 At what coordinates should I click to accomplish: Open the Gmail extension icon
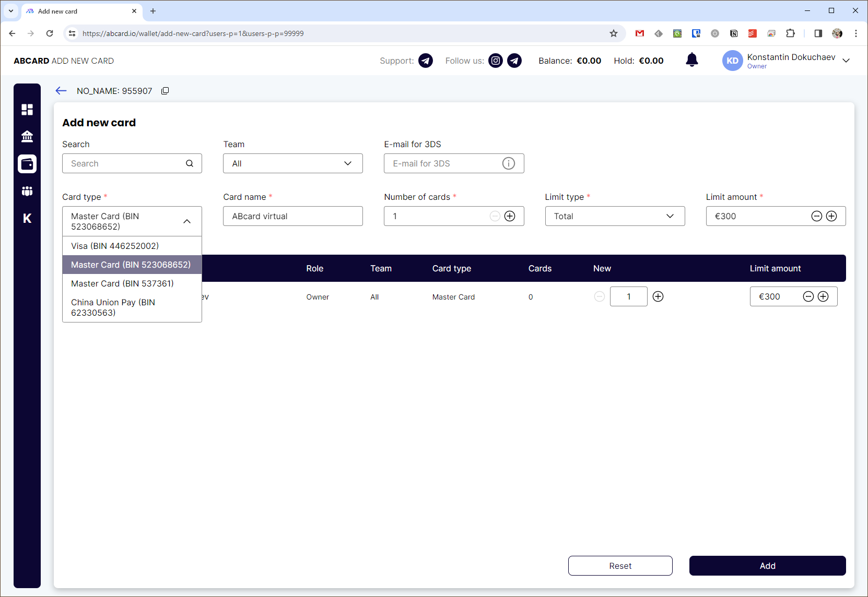click(x=640, y=33)
